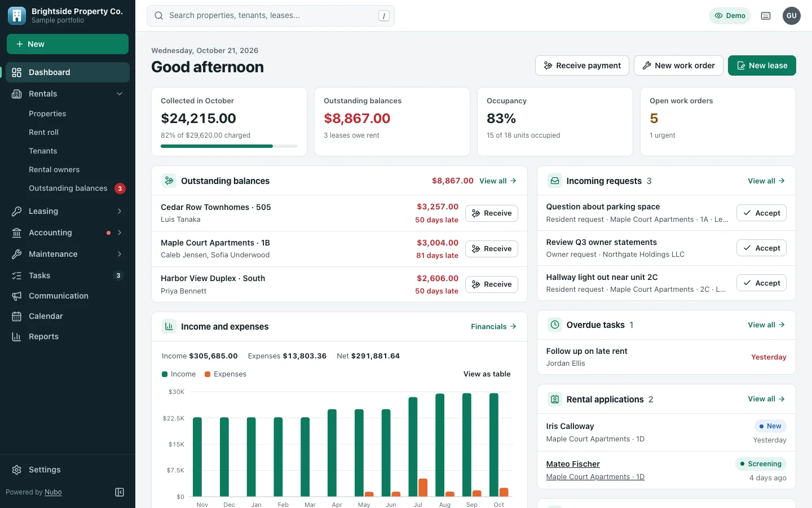812x508 pixels.
Task: Open the Reports chart icon
Action: click(x=17, y=336)
